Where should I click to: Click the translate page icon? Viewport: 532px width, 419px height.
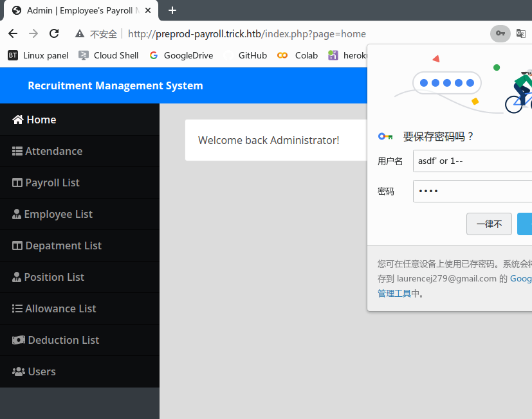coord(521,34)
